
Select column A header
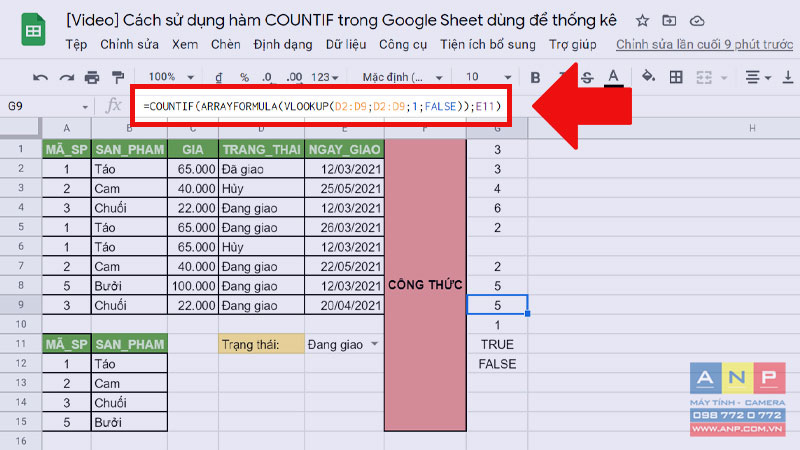click(66, 129)
